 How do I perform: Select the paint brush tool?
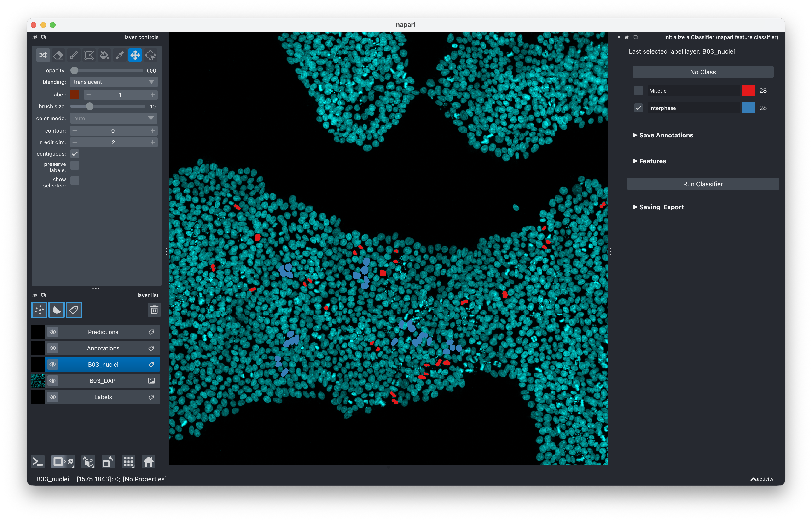(74, 55)
